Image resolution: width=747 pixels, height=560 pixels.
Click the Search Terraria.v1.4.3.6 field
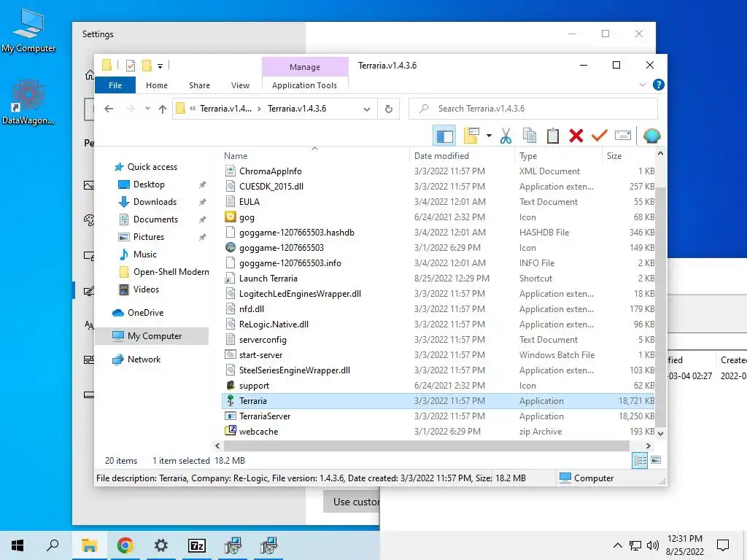tap(533, 109)
